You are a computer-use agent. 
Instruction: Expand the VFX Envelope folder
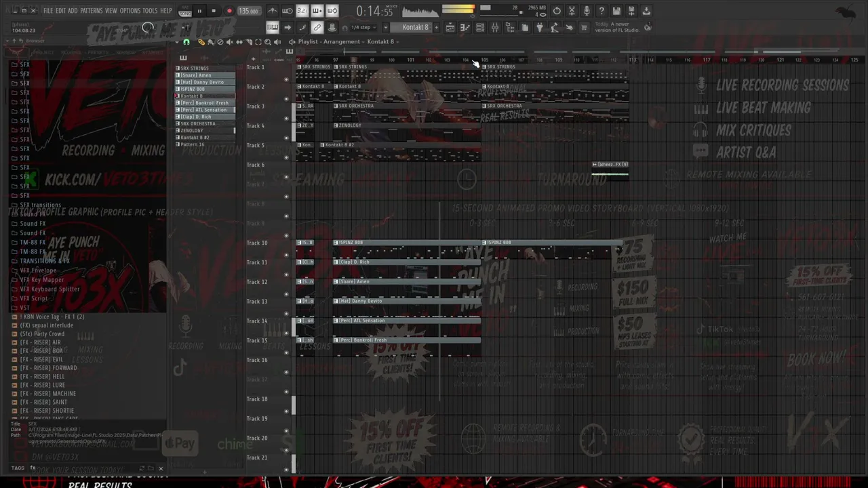tap(38, 270)
